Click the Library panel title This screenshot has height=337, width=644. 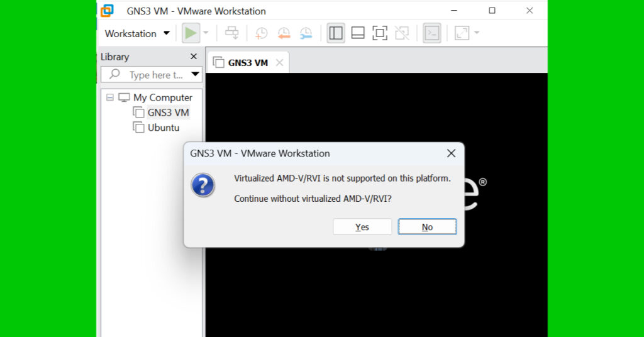pyautogui.click(x=115, y=57)
